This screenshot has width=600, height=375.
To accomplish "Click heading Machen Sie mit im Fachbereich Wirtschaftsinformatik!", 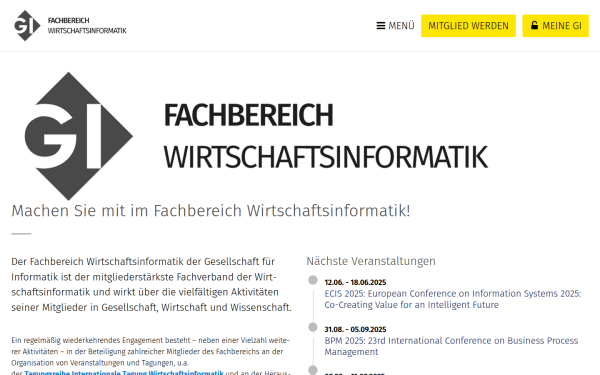I will tap(210, 211).
